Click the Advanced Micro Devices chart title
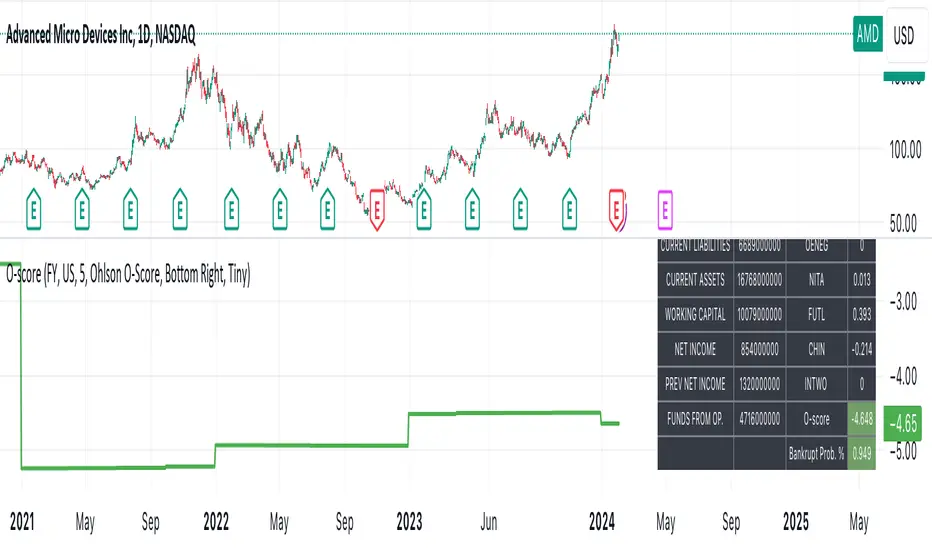This screenshot has height=550, width=932. coord(100,36)
